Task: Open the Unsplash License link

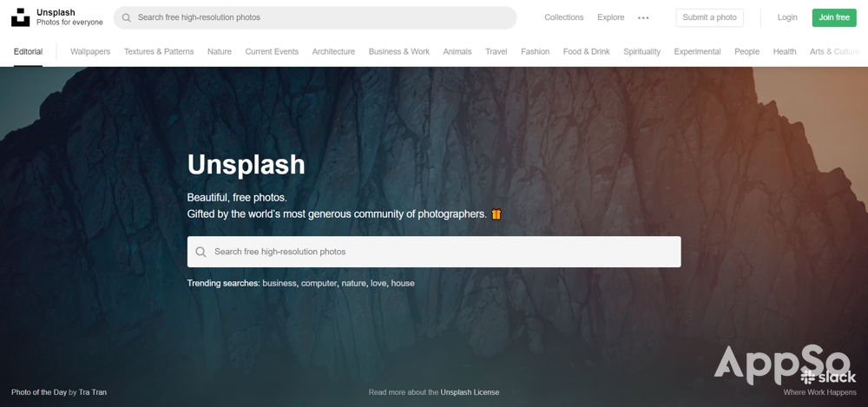Action: click(470, 392)
